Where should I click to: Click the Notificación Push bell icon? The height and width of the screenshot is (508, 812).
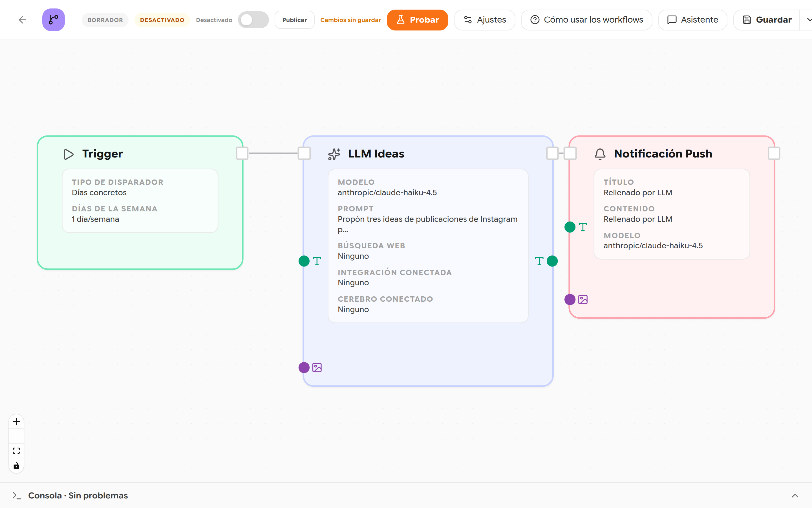click(600, 154)
